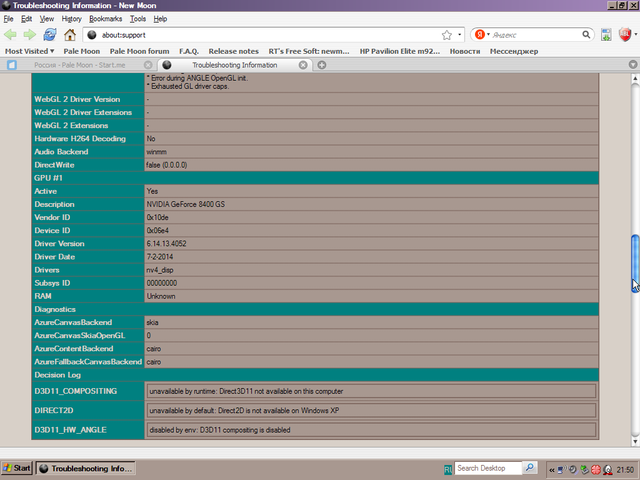Open the History menu
Image resolution: width=640 pixels, height=480 pixels.
click(71, 19)
